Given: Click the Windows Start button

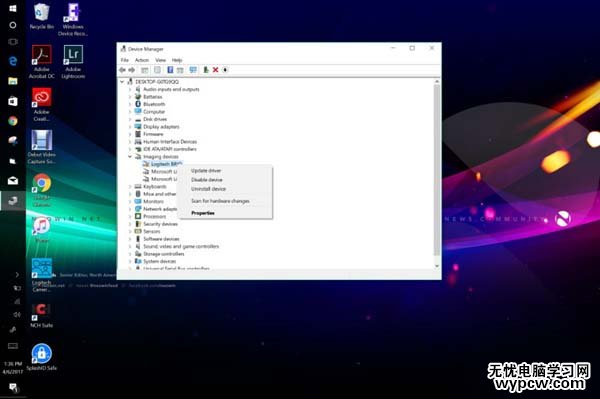Looking at the screenshot, I should (13, 8).
